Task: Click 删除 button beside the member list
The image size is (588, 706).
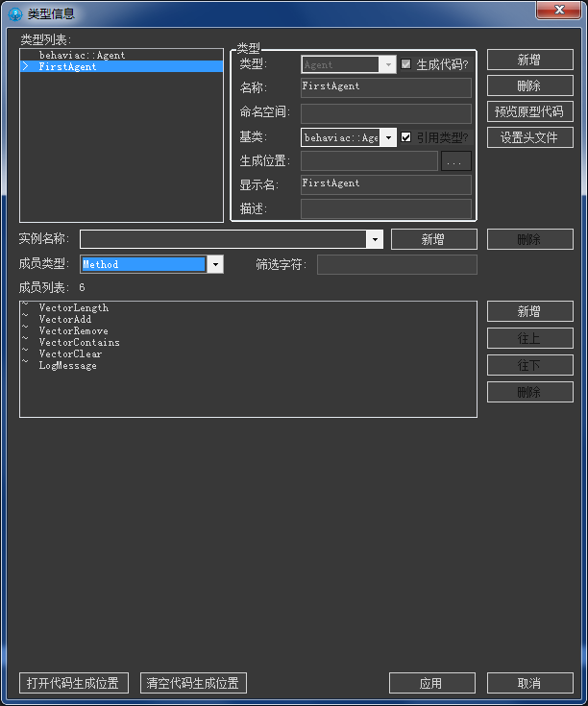Action: [x=530, y=392]
